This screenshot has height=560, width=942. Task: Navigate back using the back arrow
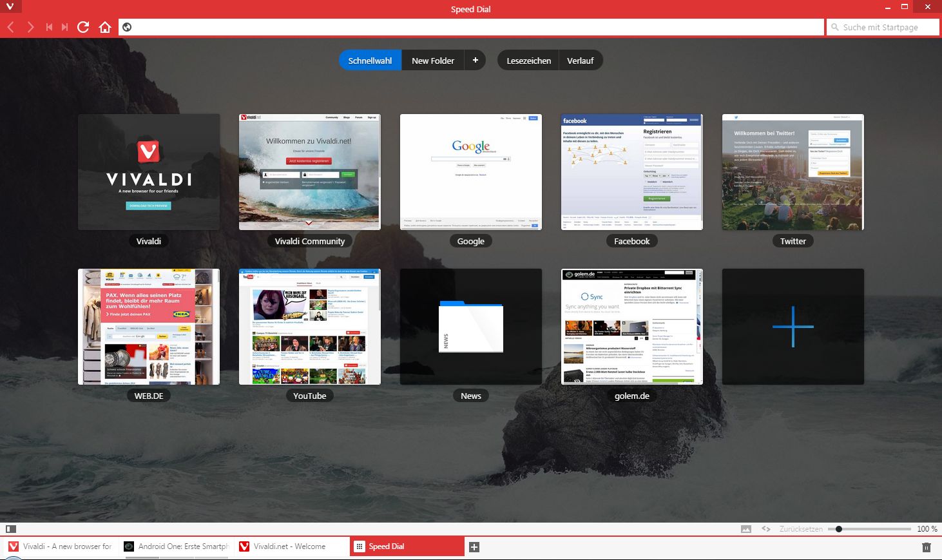pyautogui.click(x=11, y=27)
